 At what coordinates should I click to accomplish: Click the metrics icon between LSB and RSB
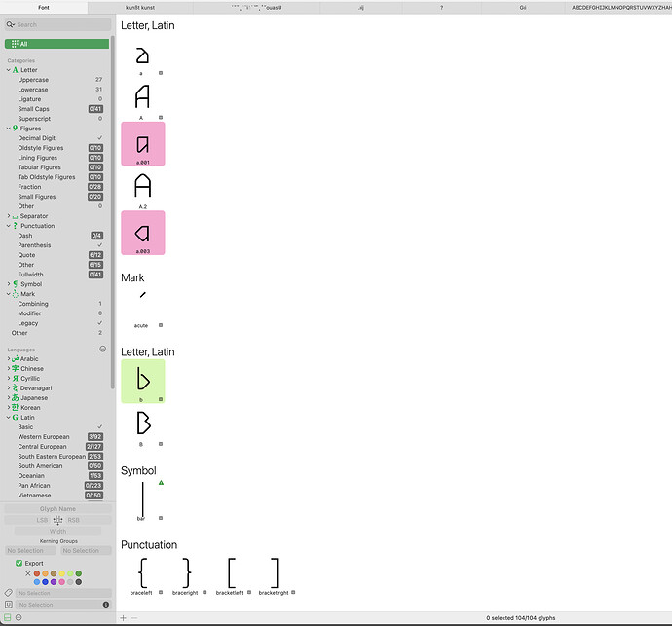(57, 520)
